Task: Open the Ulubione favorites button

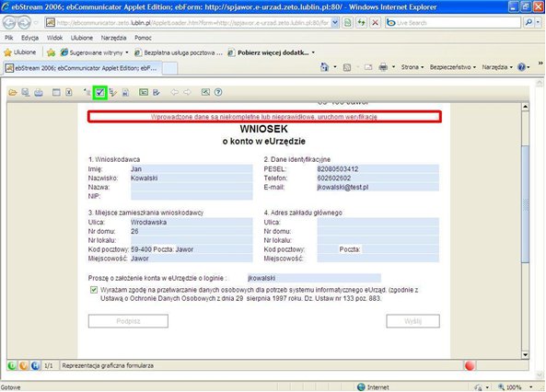Action: 20,52
